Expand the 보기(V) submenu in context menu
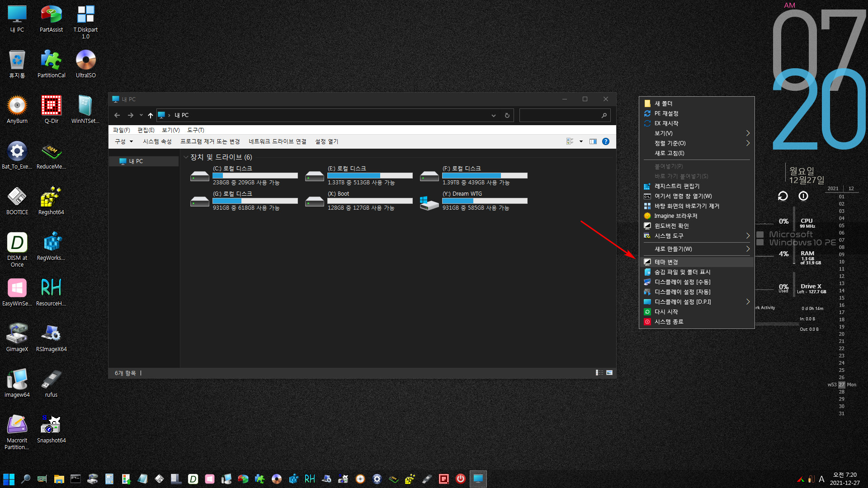Viewport: 868px width, 488px height. [697, 133]
